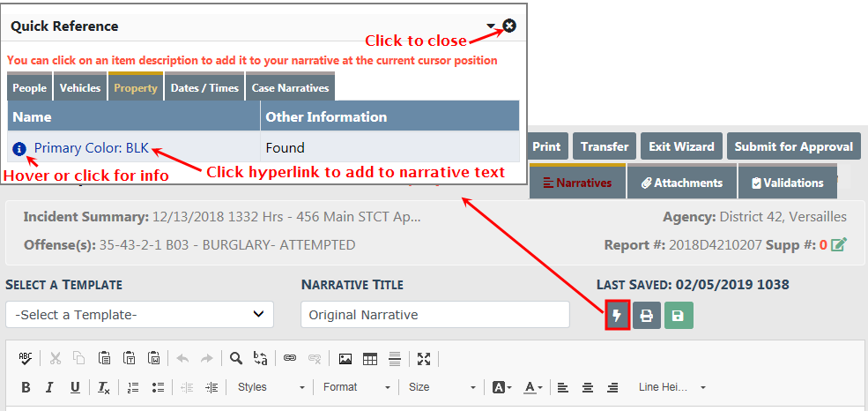The height and width of the screenshot is (411, 868).
Task: Open the text color picker
Action: [x=532, y=387]
